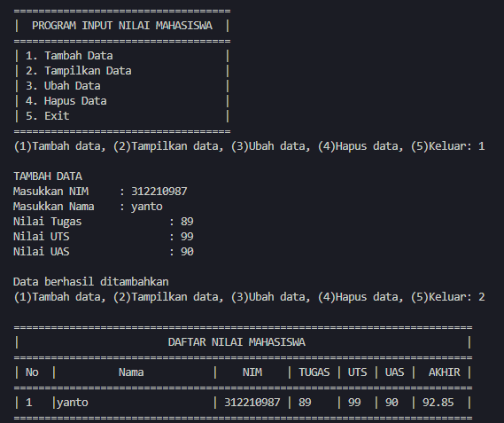This screenshot has width=504, height=423.
Task: Click the 'Masukkan Nama' label
Action: [54, 207]
